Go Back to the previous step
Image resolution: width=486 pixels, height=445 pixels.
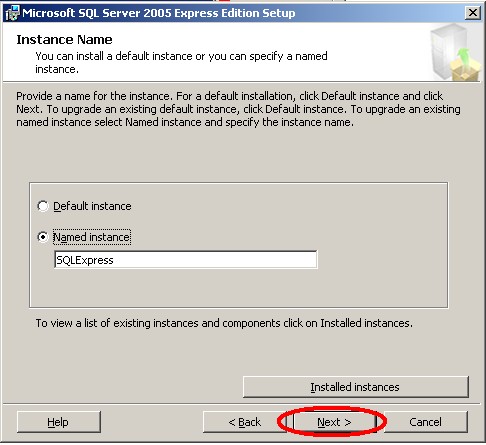[x=244, y=422]
